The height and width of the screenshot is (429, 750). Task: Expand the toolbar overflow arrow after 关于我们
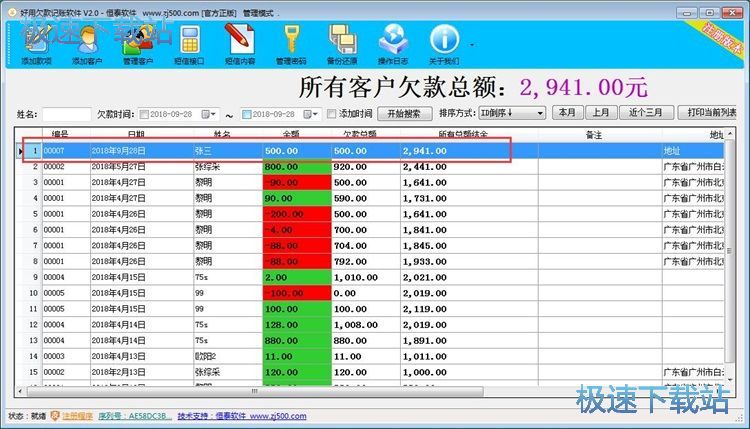coord(472,45)
